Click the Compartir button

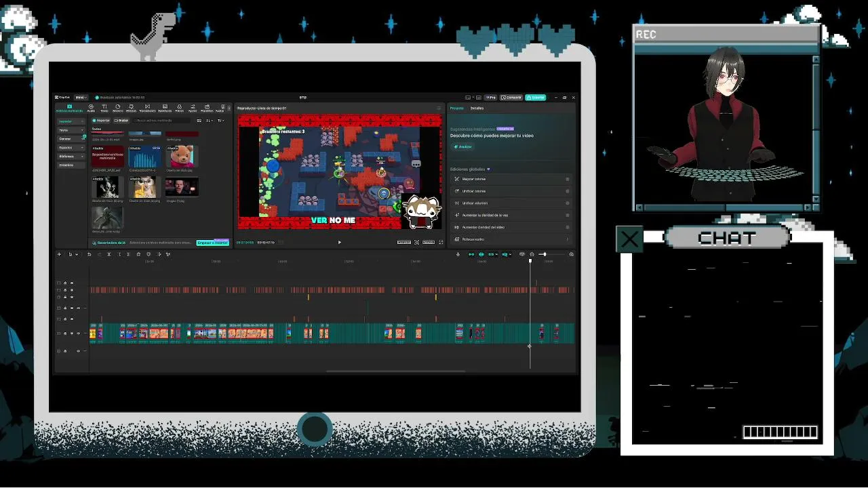pos(511,98)
